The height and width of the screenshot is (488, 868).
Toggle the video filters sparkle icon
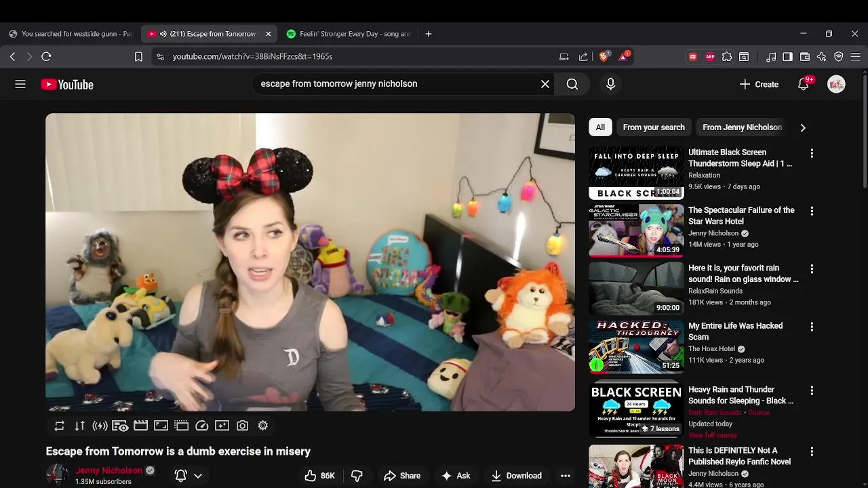(x=222, y=426)
